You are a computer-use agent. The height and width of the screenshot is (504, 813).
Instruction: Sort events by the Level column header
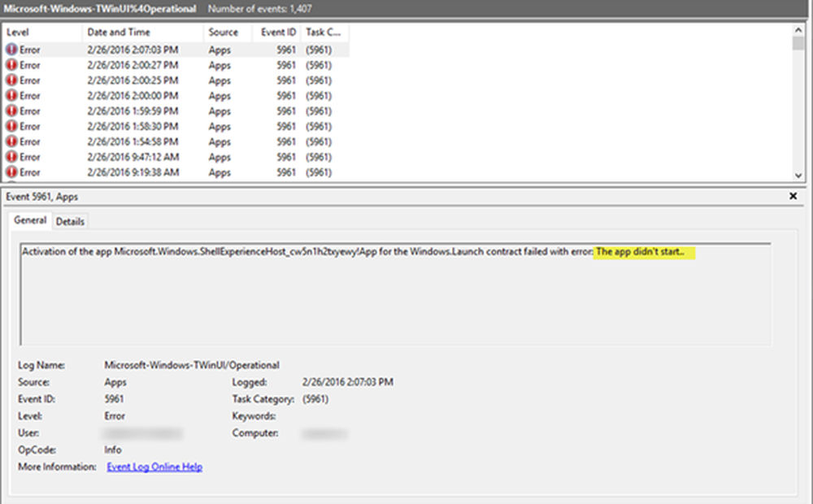click(41, 33)
